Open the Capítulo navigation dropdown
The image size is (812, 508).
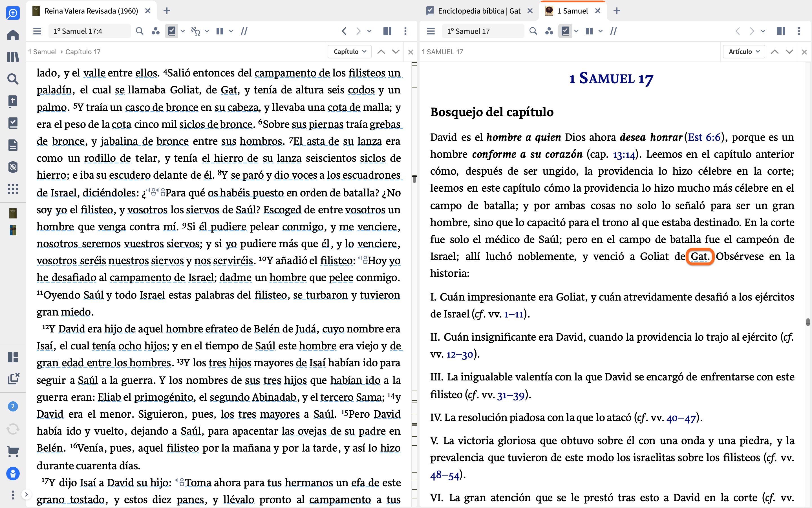[x=349, y=52]
